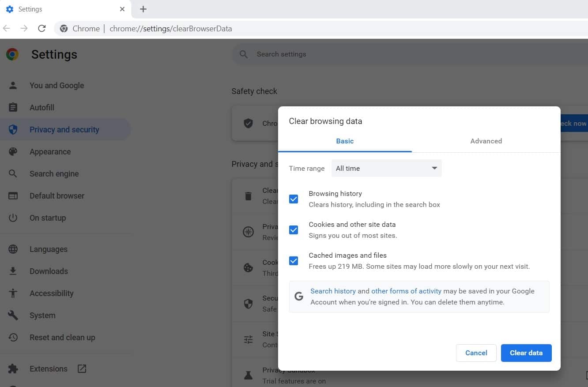Open a new tab with plus icon
The height and width of the screenshot is (387, 588).
click(143, 9)
